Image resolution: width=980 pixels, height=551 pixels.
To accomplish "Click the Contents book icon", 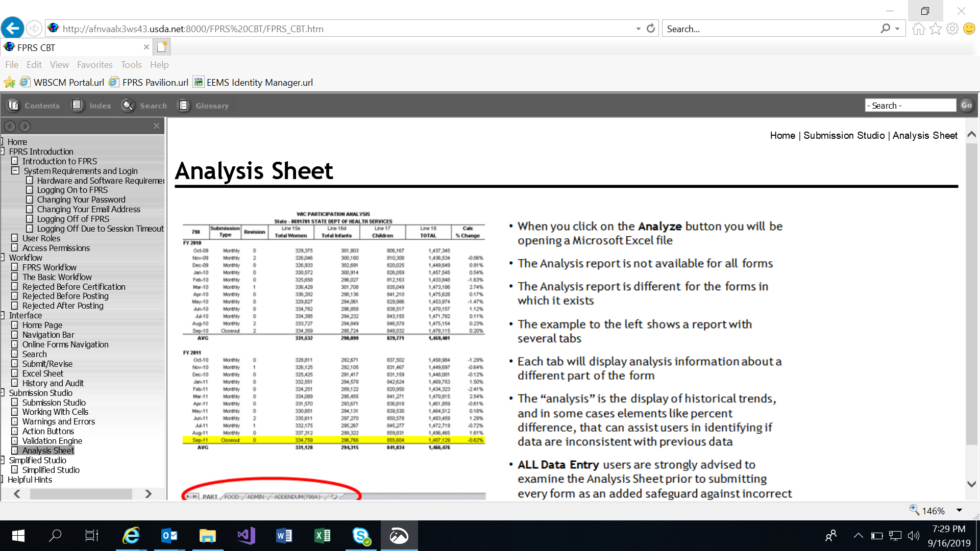I will pos(13,105).
